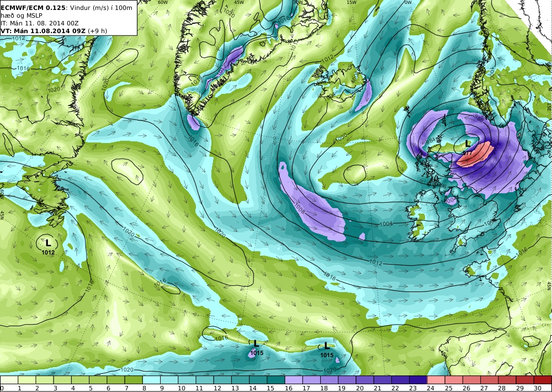
Task: Click the 'ECMWF/ECM 0.125' model title text
Action: pyautogui.click(x=33, y=7)
